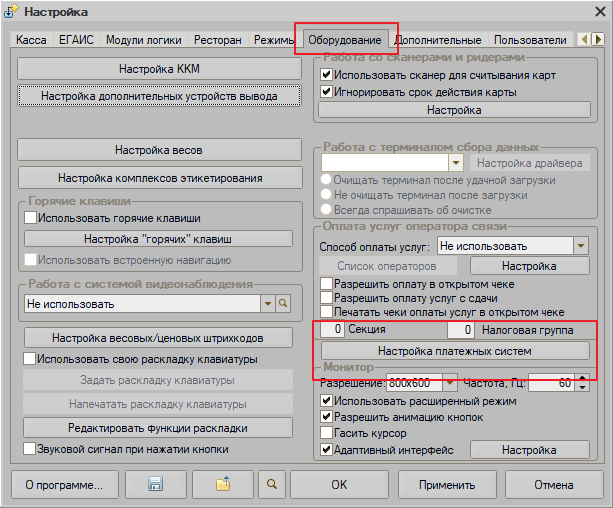Uncheck Игнорировать срок действия карты
The image size is (613, 508).
pyautogui.click(x=326, y=92)
